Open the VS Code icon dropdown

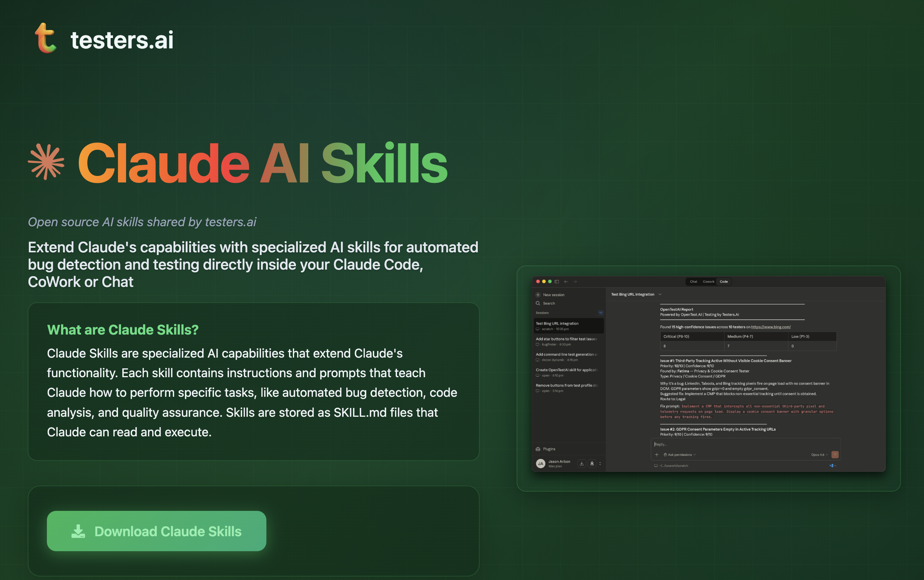[833, 466]
